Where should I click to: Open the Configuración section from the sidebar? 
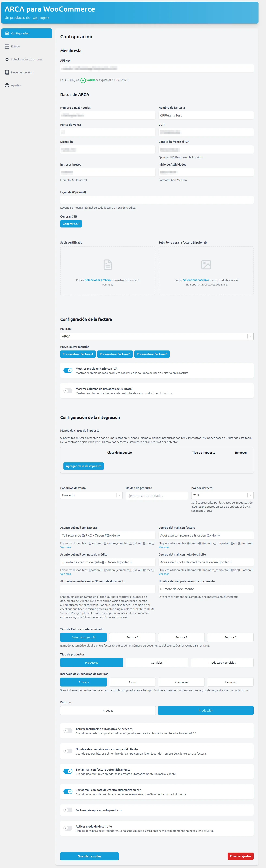tap(27, 33)
